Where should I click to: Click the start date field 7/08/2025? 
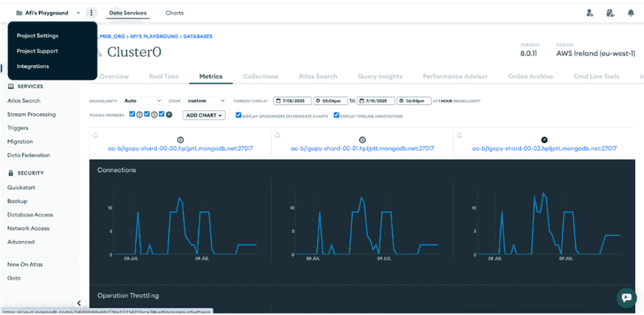292,101
